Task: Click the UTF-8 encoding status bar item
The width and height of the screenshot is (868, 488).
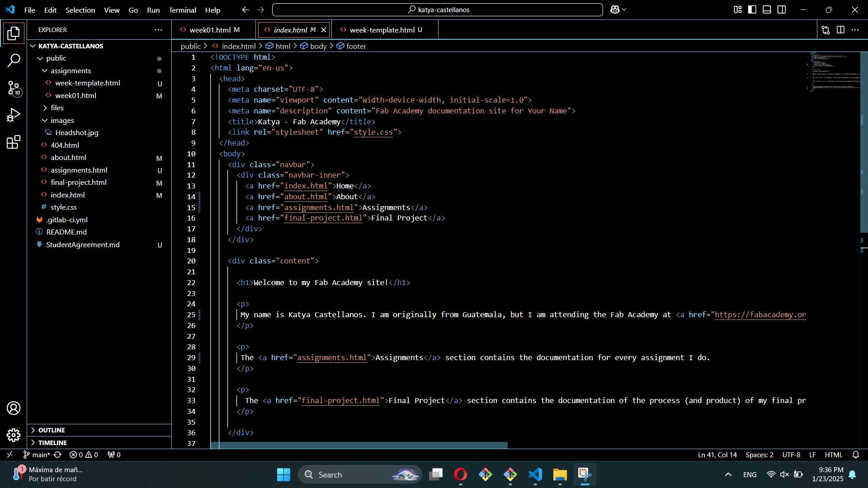Action: click(x=792, y=455)
